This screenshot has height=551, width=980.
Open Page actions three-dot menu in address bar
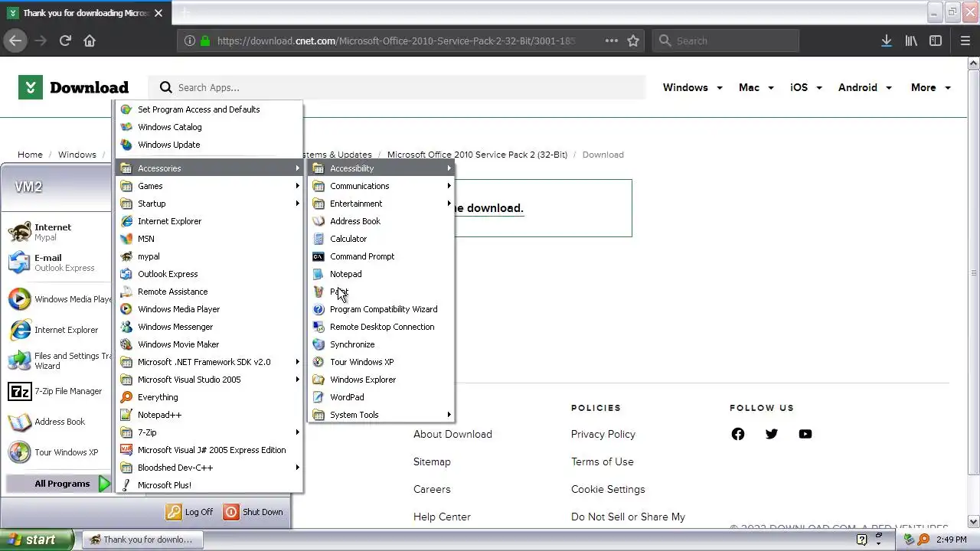pyautogui.click(x=612, y=41)
